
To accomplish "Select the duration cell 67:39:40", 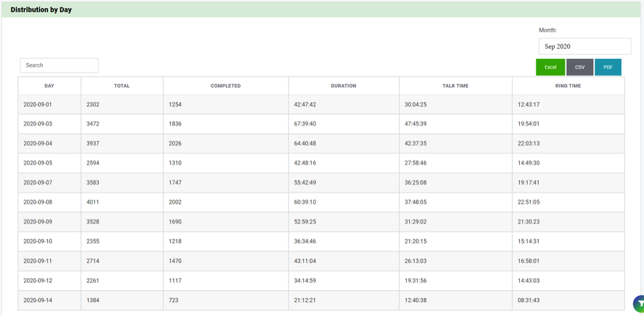I will [x=305, y=124].
